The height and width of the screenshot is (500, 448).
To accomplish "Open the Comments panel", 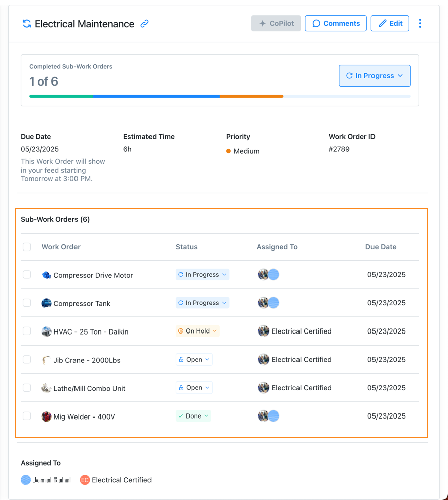I will click(336, 23).
